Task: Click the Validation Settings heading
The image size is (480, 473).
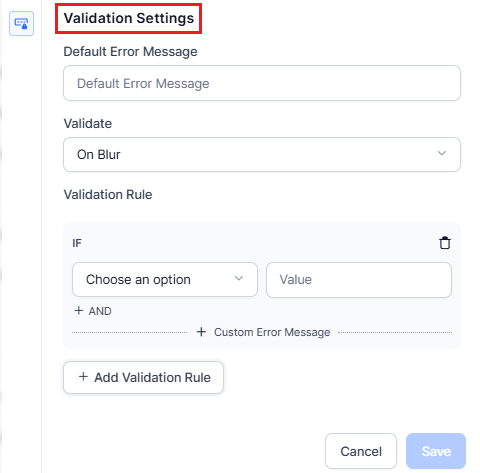Action: 129,18
